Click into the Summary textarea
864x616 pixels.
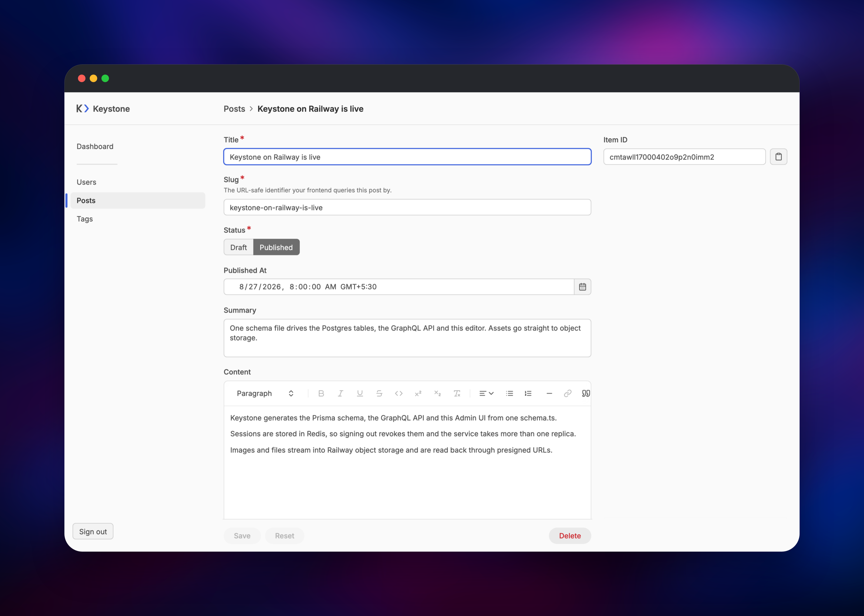point(407,338)
